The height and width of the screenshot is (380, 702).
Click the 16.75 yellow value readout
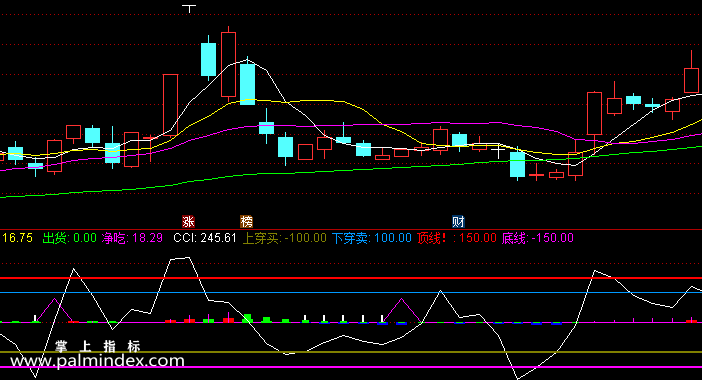click(17, 238)
